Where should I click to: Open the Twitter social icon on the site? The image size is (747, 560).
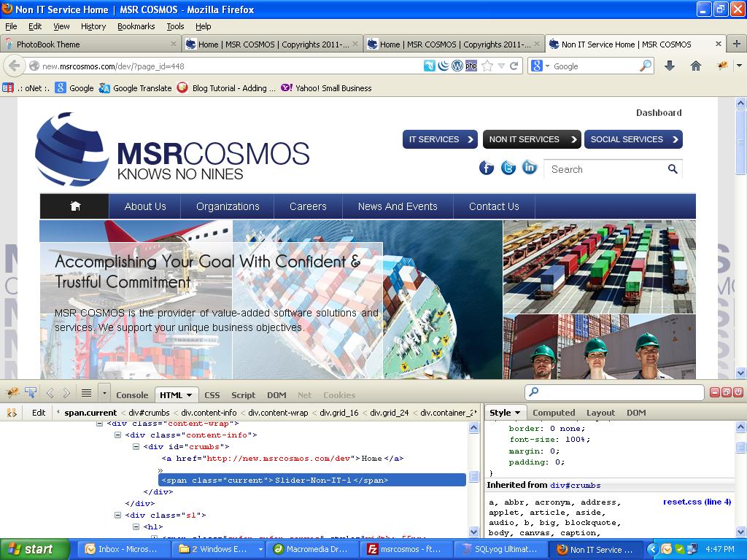508,168
